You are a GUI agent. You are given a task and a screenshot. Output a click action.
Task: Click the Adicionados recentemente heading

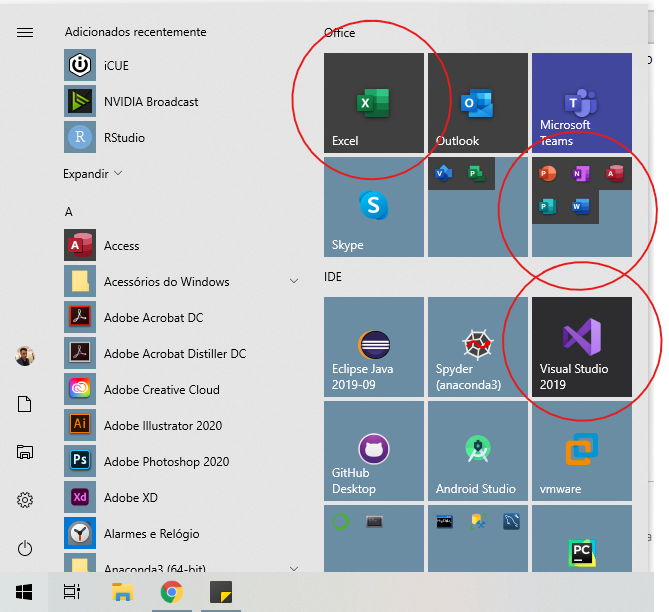(x=136, y=32)
